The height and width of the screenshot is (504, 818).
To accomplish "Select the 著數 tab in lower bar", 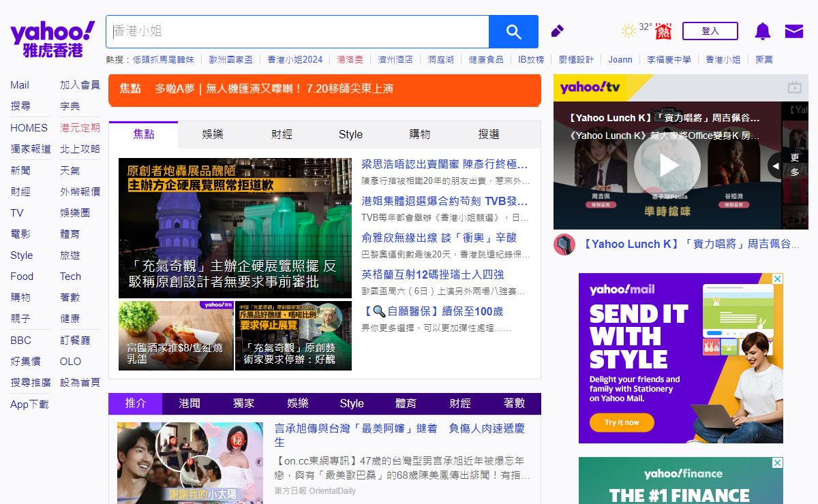I will pos(514,403).
